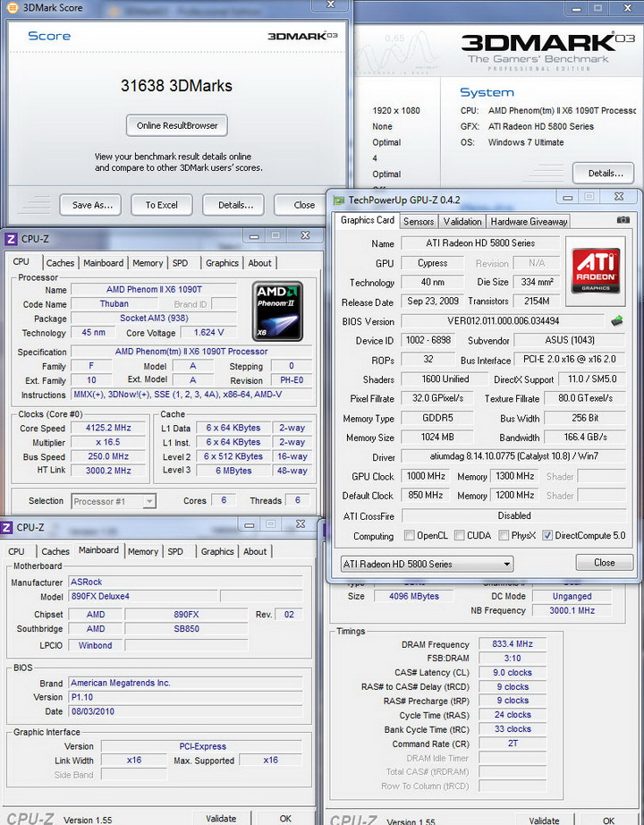Click the System Details... button in 3DMark03
The image size is (644, 825).
605,173
